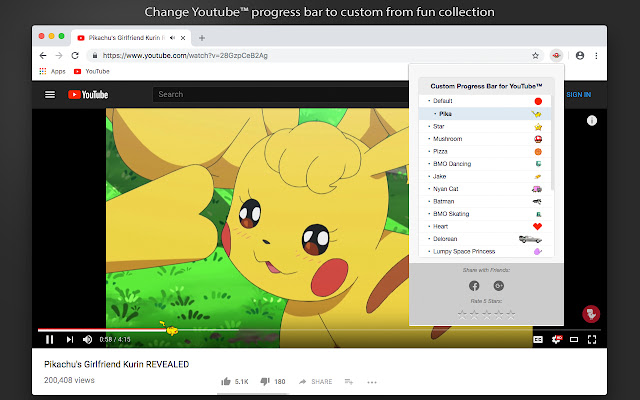Select Delorean from the list
Screen dimensions: 640x400
(484, 239)
